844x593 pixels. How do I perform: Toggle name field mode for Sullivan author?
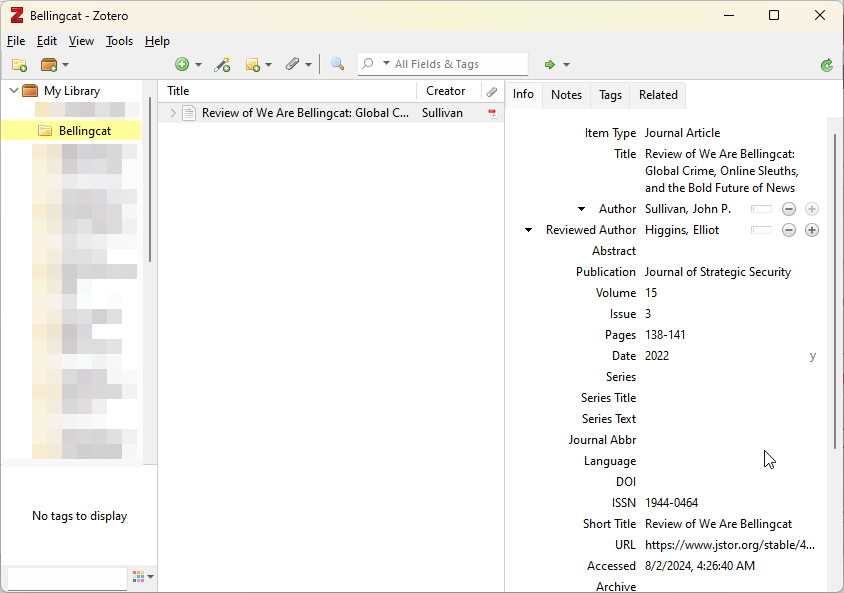coord(761,209)
